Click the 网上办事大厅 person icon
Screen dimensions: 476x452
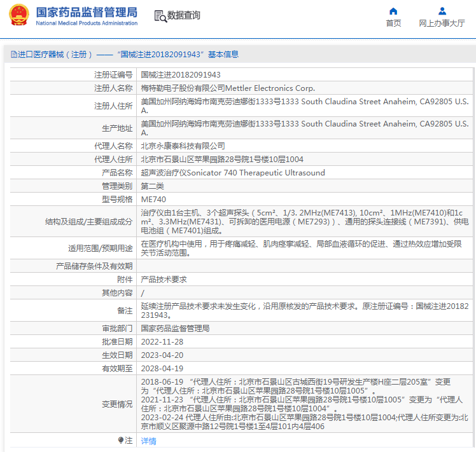coord(442,11)
